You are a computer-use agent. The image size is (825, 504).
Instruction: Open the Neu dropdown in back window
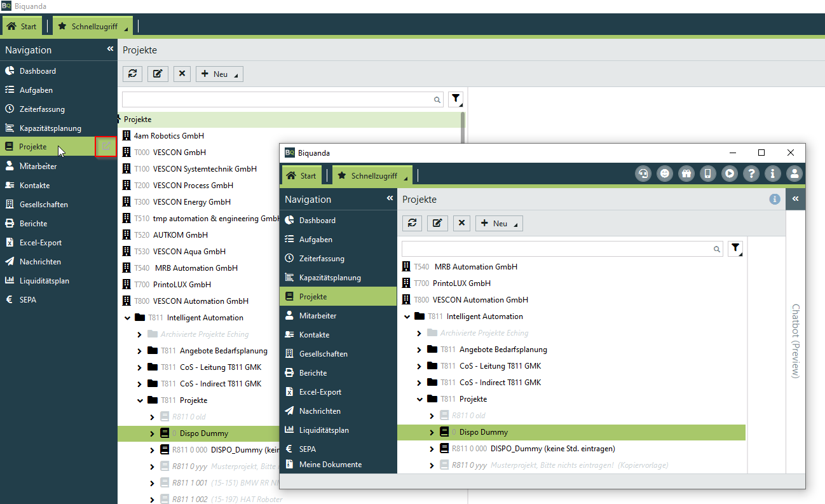click(219, 74)
